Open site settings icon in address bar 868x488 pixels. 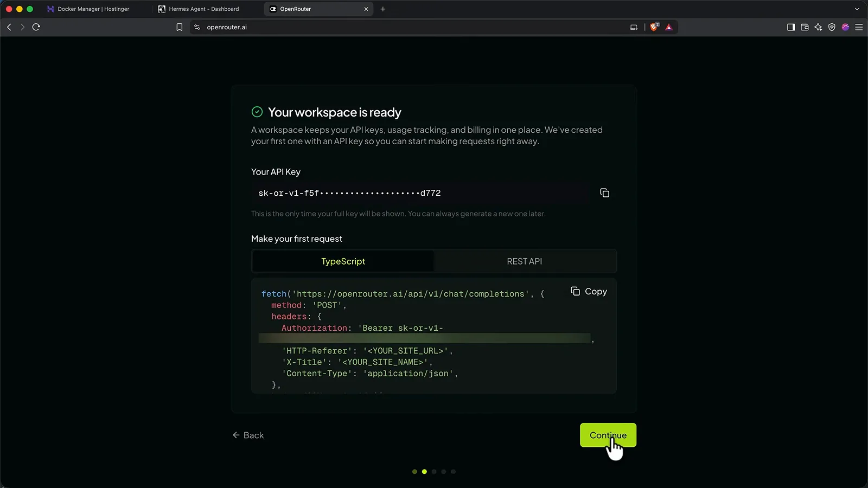197,27
